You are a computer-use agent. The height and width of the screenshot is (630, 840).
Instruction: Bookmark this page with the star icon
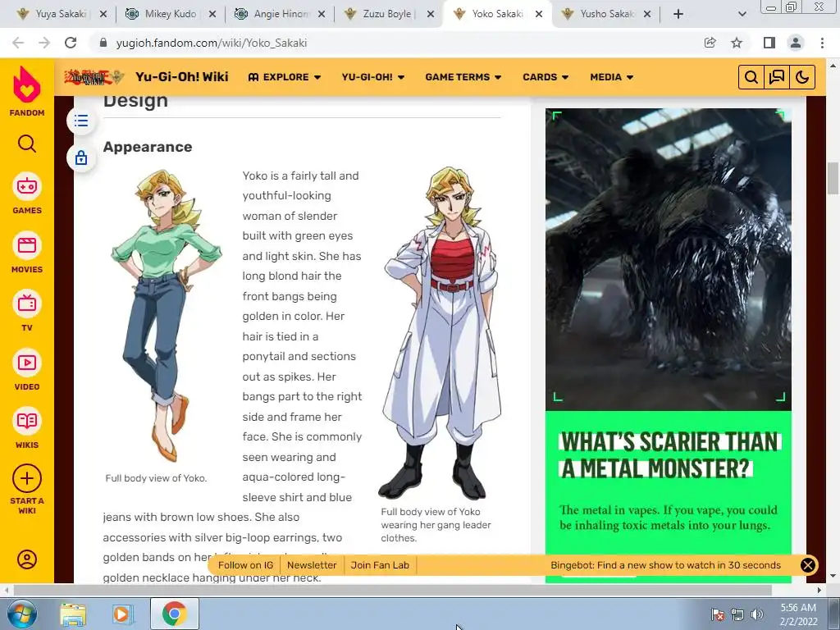[x=737, y=43]
